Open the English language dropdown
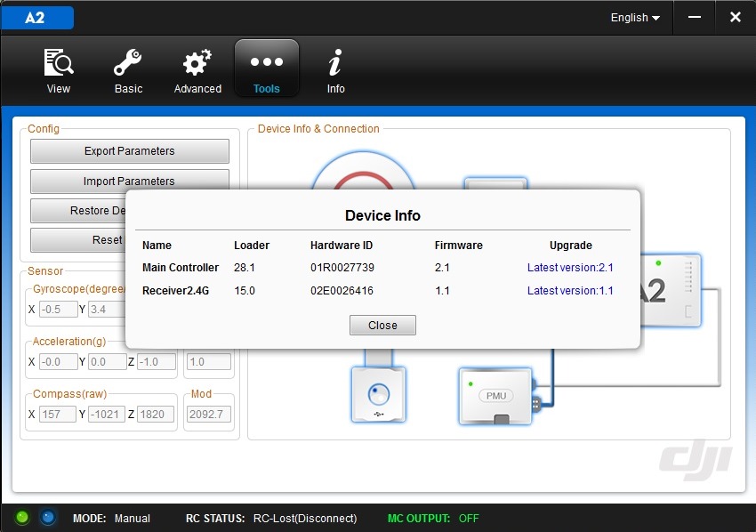 [x=635, y=18]
